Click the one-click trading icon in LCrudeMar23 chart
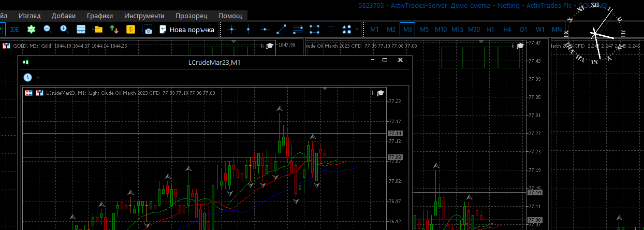Viewport: 644px width, 230px height. click(39, 93)
